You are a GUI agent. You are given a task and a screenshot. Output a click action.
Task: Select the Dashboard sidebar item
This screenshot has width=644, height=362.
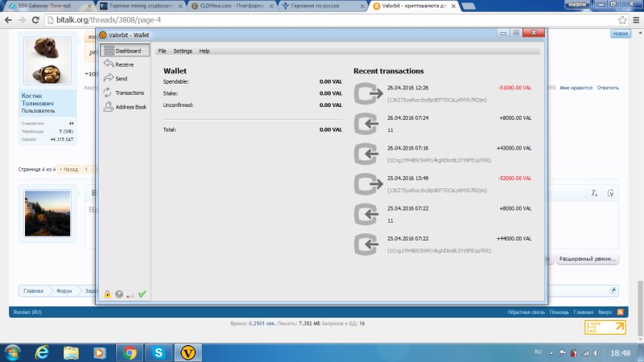[x=126, y=51]
